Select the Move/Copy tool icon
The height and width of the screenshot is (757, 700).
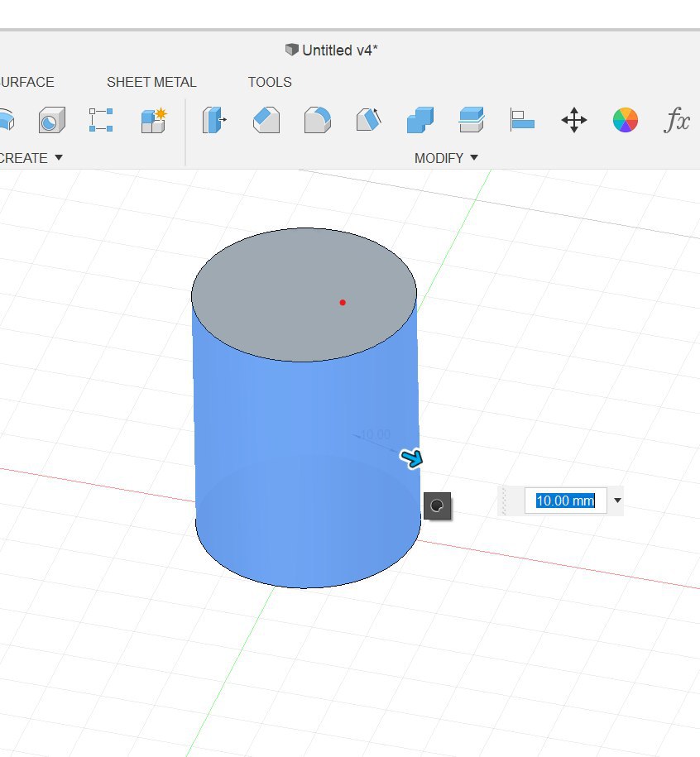[x=574, y=120]
